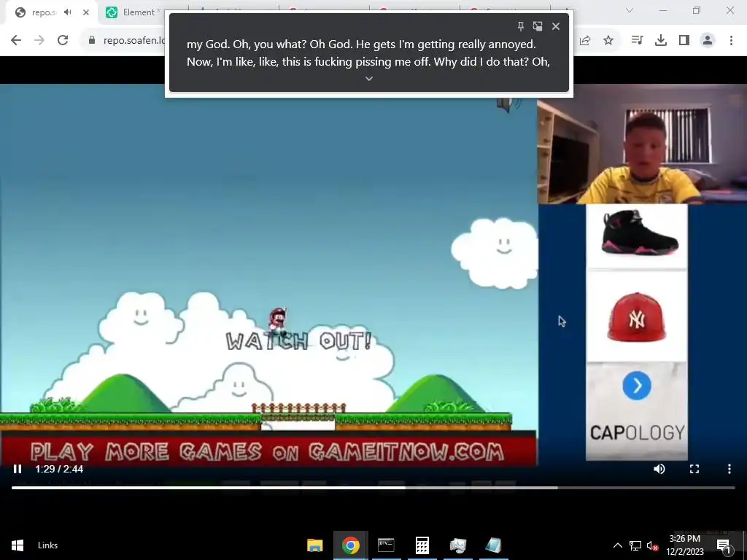Open the Command Prompt taskbar icon
Image resolution: width=747 pixels, height=560 pixels.
(386, 545)
